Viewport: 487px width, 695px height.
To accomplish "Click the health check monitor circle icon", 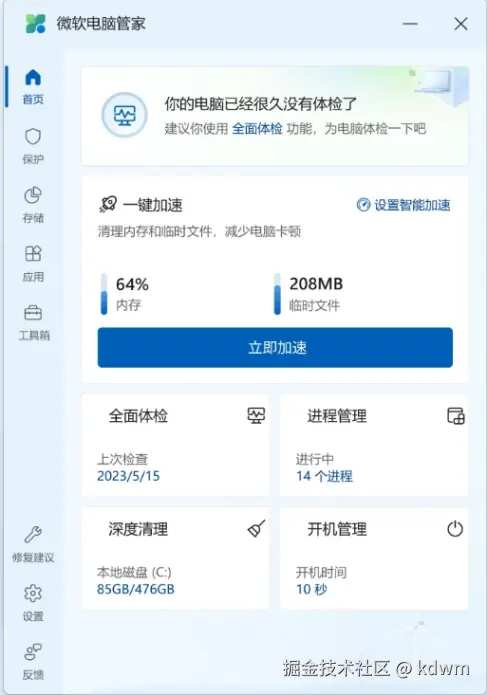I will click(125, 115).
